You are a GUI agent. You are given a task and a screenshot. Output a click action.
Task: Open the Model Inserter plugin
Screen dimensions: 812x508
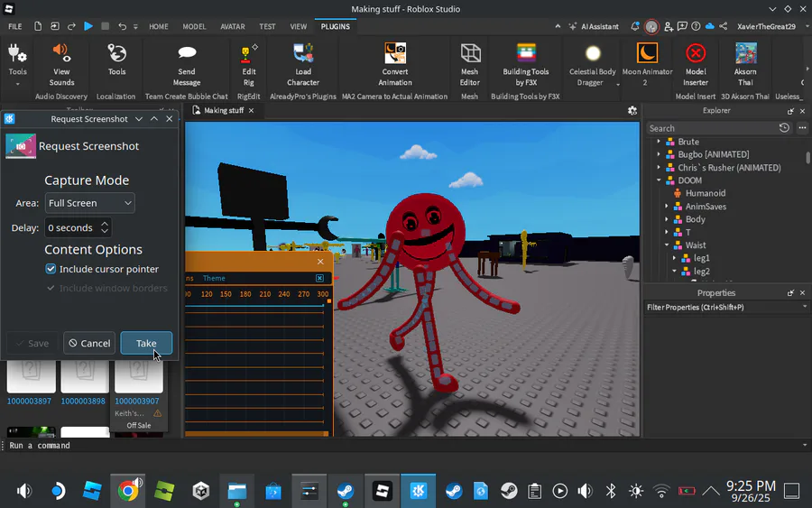(x=696, y=64)
